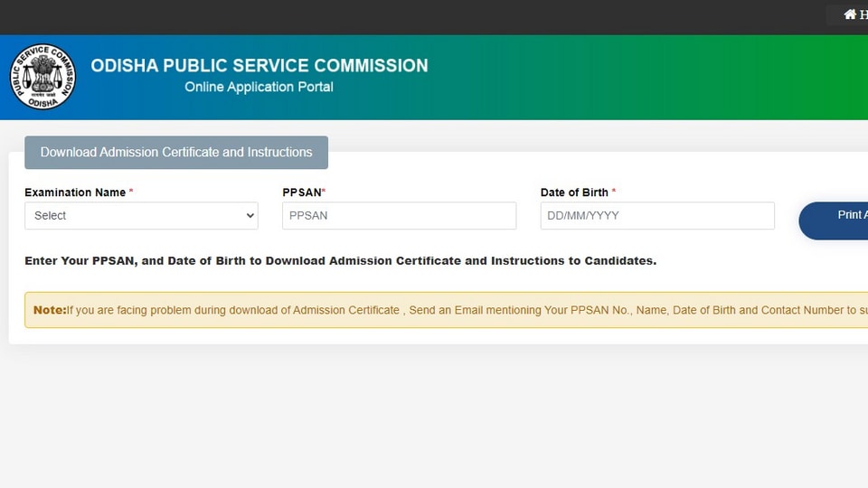Open the Examination Name select dropdown

[141, 216]
